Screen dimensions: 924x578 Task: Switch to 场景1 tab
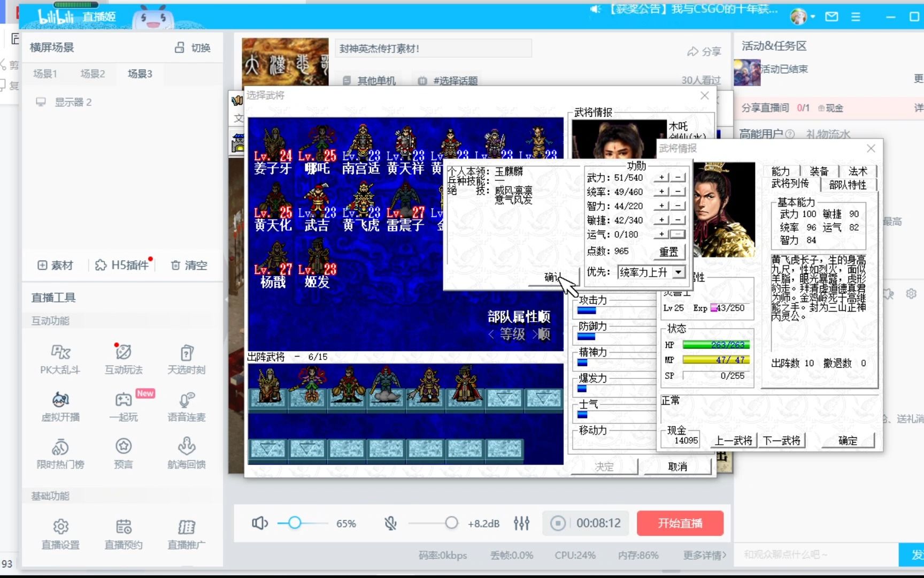[45, 74]
